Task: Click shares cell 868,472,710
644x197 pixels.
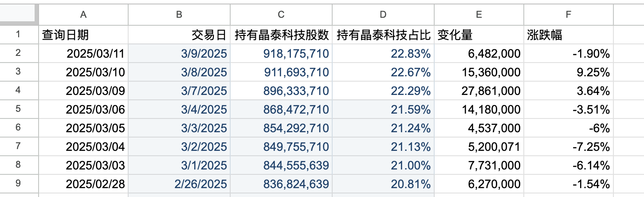Action: pyautogui.click(x=281, y=109)
